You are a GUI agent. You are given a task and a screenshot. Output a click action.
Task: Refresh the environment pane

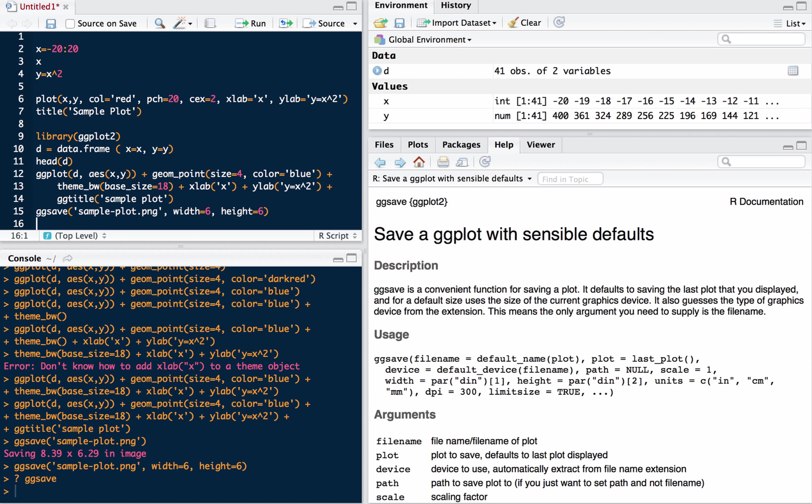tap(559, 22)
